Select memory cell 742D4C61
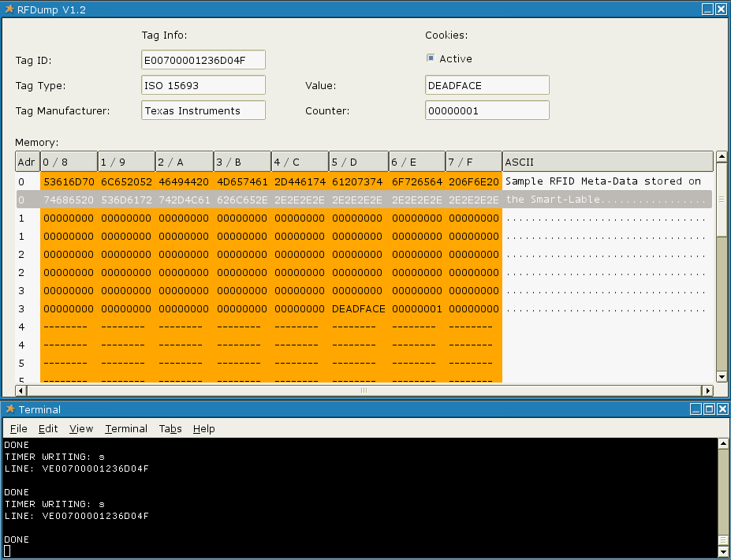The width and height of the screenshot is (731, 560). tap(184, 200)
